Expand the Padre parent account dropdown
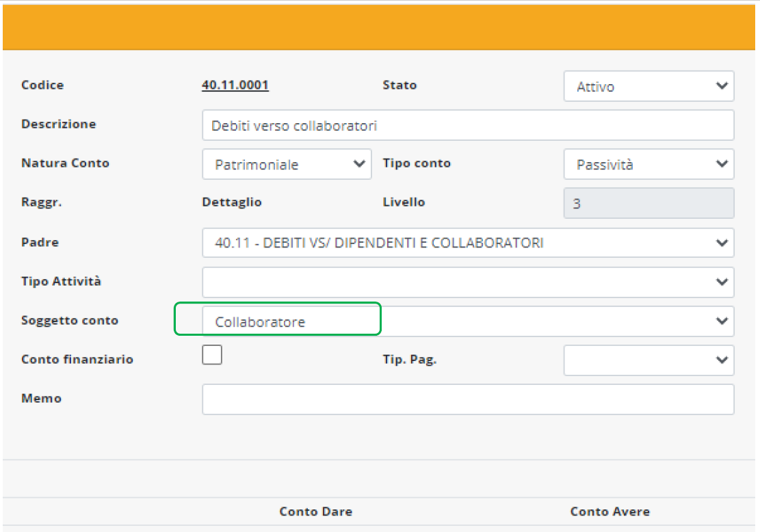 [467, 243]
